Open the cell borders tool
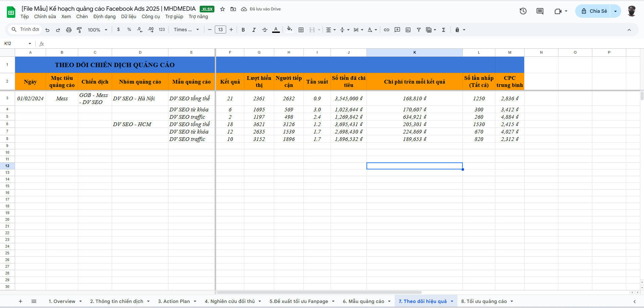This screenshot has height=308, width=644. 301,30
